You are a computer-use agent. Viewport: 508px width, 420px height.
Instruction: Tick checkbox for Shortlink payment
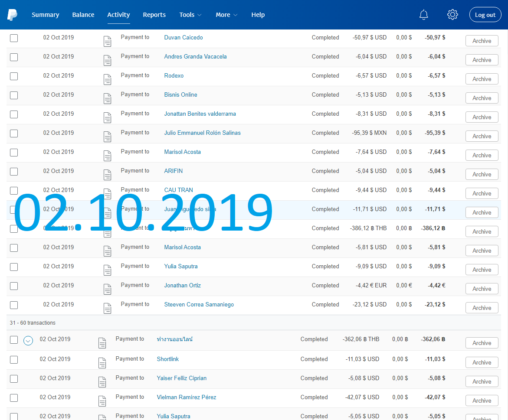[13, 360]
